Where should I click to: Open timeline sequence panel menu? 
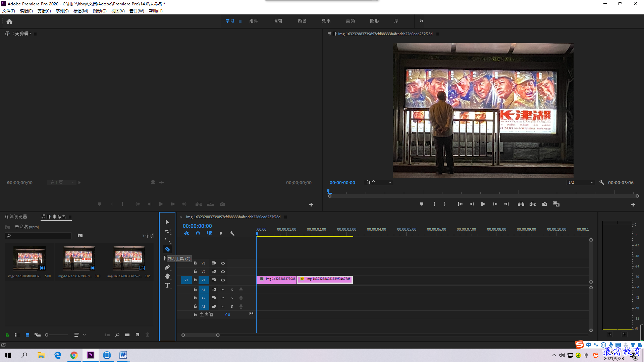pos(285,217)
